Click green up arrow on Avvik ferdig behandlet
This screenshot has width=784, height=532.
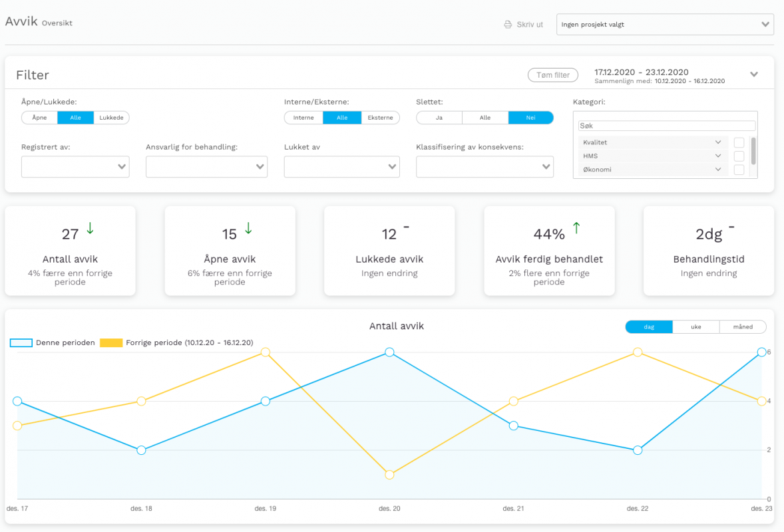click(576, 228)
